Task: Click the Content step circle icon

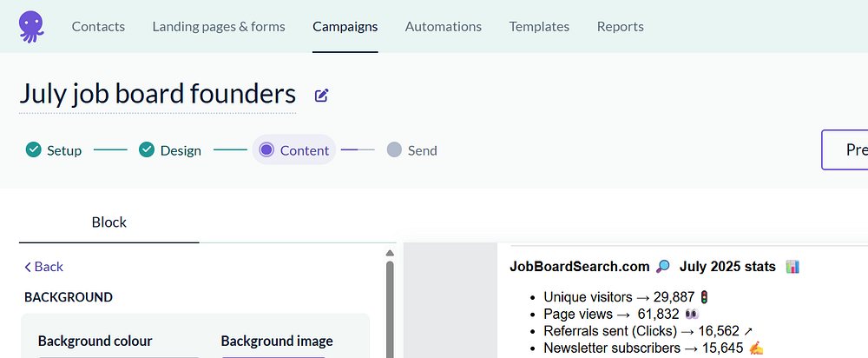Action: [x=266, y=150]
